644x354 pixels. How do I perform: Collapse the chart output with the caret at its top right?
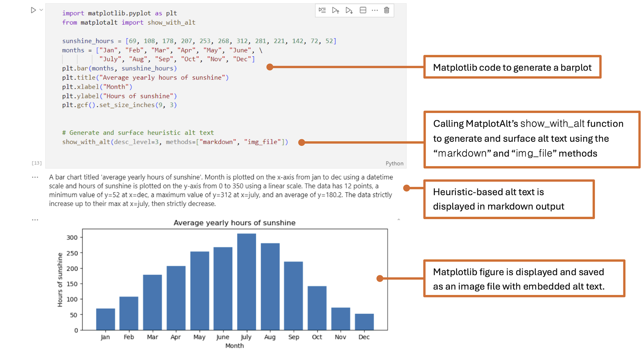(x=398, y=219)
